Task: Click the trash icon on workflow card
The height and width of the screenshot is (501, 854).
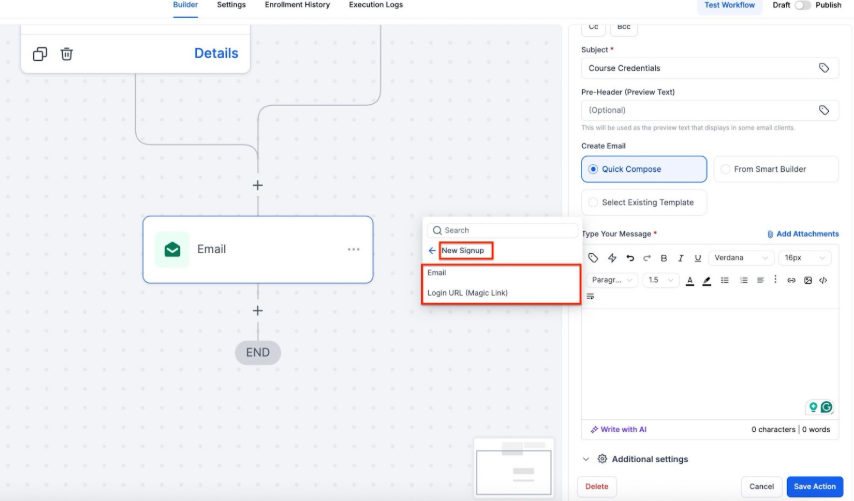Action: tap(66, 54)
